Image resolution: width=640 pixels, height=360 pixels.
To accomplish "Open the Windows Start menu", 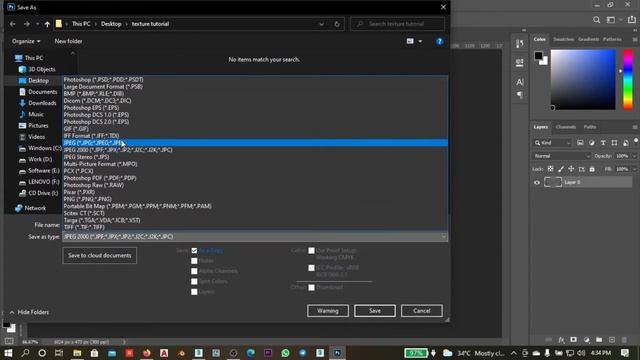I will click(8, 353).
